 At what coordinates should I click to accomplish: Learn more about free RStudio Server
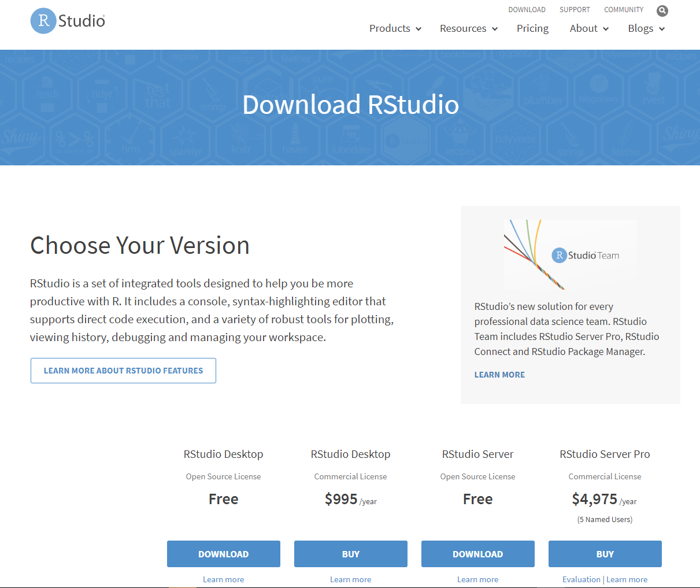click(478, 579)
